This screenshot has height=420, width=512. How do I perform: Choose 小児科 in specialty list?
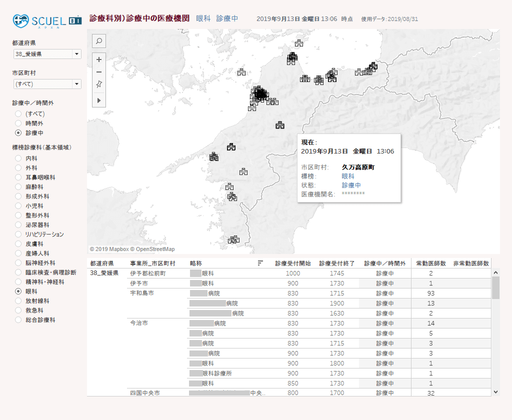[18, 206]
